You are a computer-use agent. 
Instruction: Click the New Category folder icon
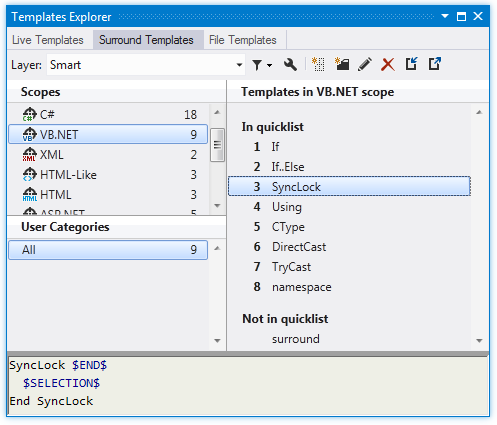342,64
